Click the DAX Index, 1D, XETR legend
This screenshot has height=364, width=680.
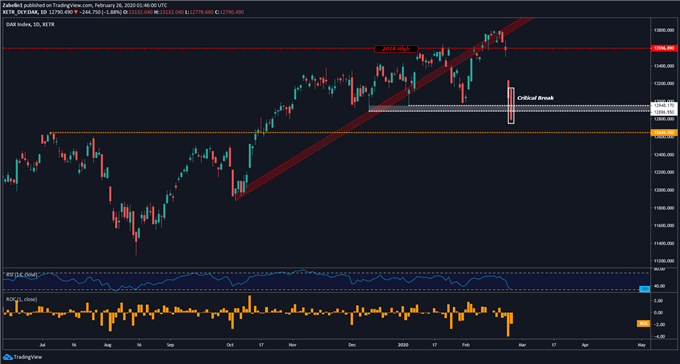tap(30, 25)
